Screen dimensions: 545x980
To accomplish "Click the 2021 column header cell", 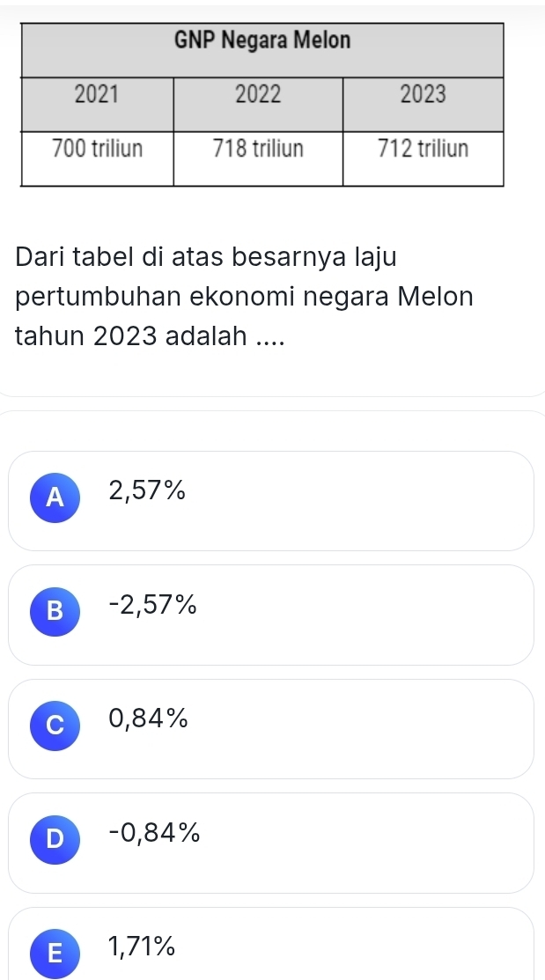I will (x=97, y=105).
